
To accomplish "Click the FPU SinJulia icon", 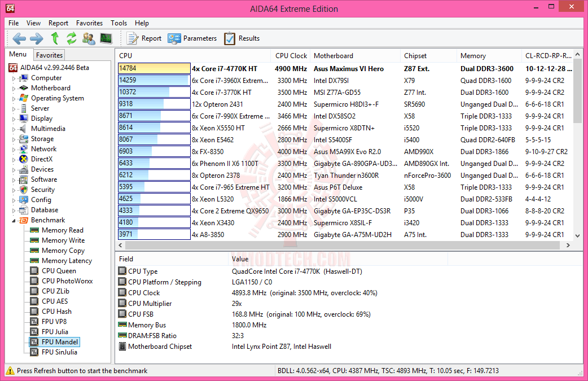I will point(34,352).
